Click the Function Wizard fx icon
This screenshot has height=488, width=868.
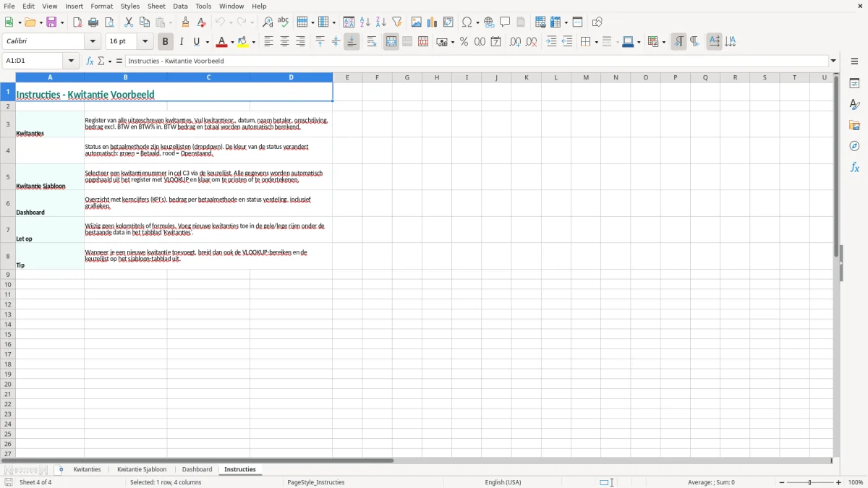pyautogui.click(x=90, y=61)
